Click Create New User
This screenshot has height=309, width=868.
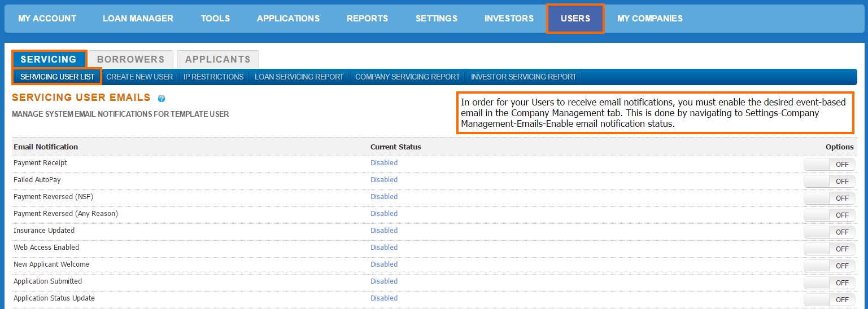pyautogui.click(x=139, y=77)
